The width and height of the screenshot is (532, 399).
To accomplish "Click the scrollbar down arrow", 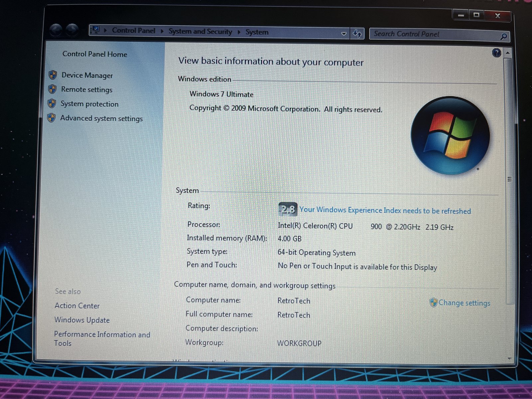I will (509, 358).
